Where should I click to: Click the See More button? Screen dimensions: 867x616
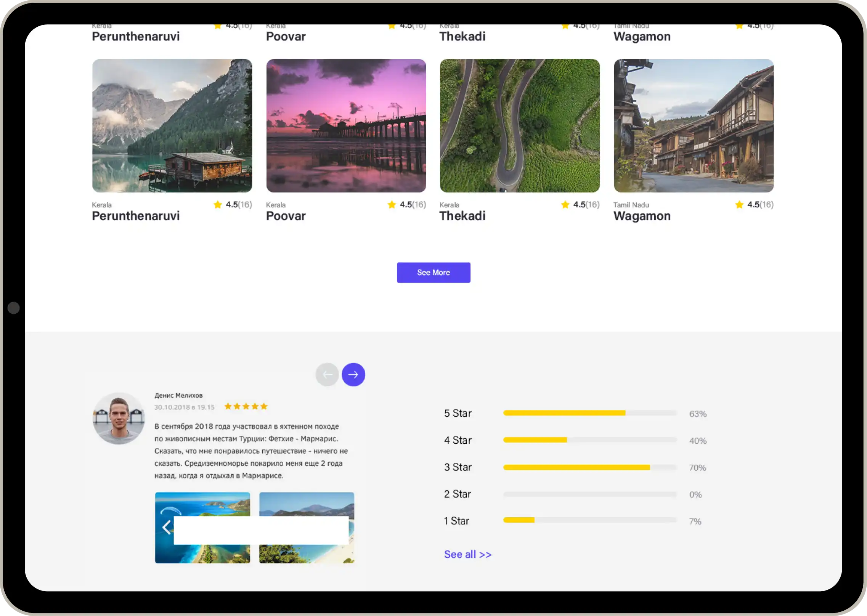(x=433, y=273)
